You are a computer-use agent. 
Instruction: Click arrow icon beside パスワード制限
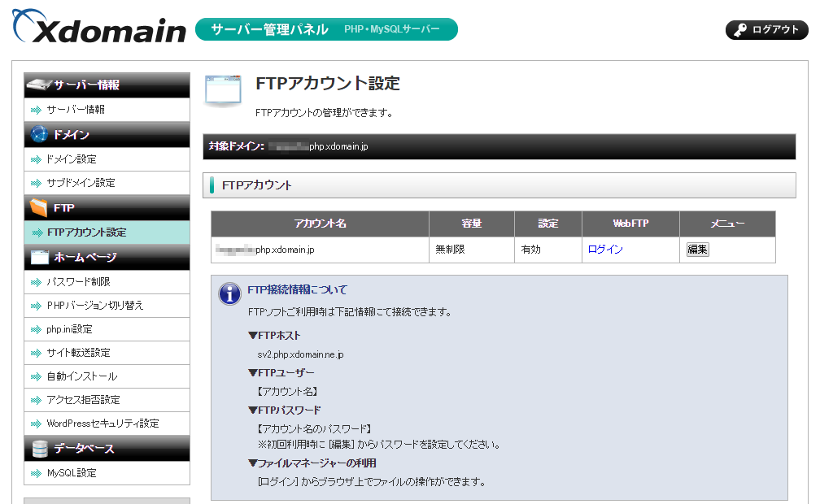36,282
